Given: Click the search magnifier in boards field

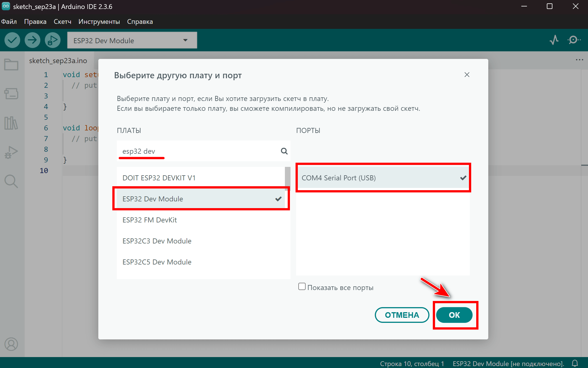Looking at the screenshot, I should tap(284, 151).
